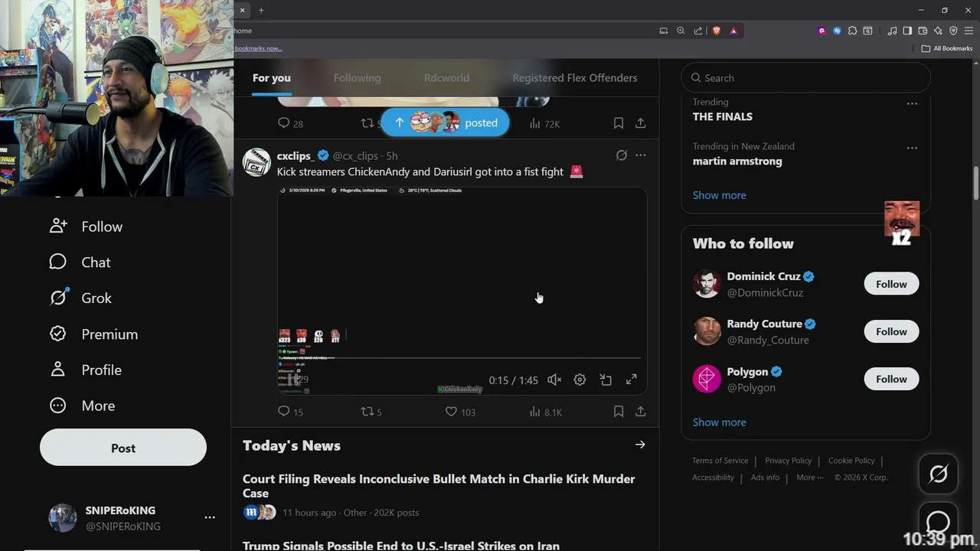The height and width of the screenshot is (551, 980).
Task: Switch to the Rdcworld tab
Action: click(446, 78)
